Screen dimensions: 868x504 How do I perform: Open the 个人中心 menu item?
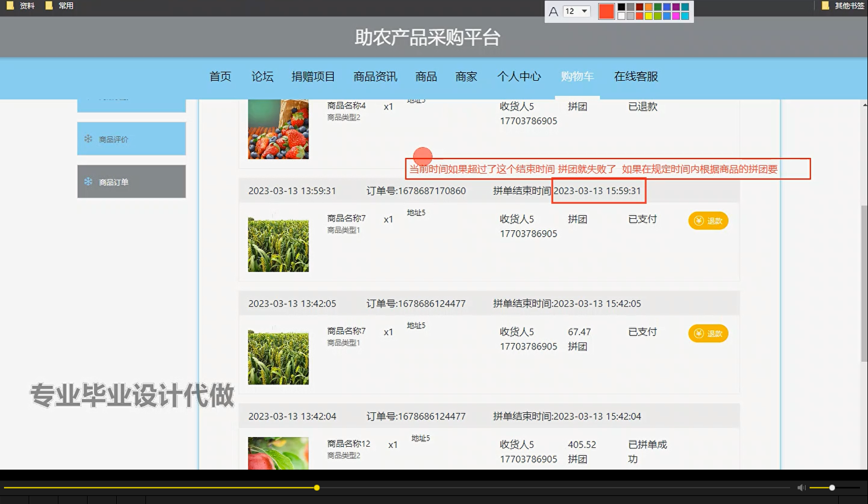coord(519,76)
